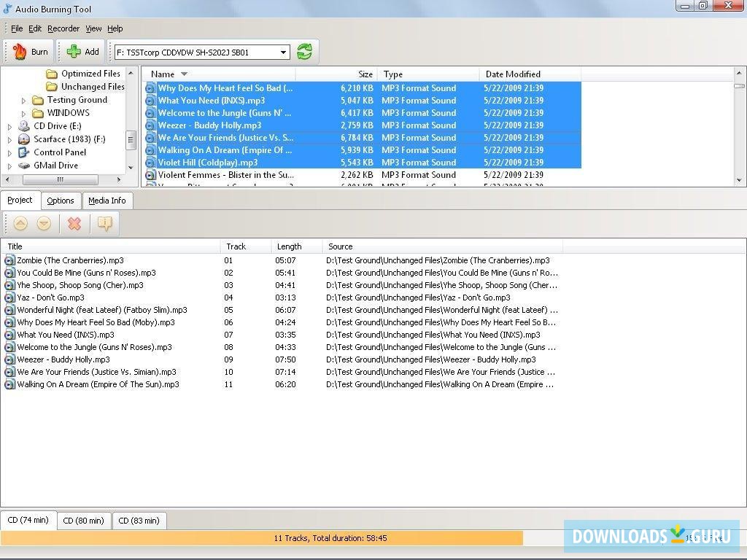Expand the GMail Drive node
747x560 pixels.
coord(9,166)
